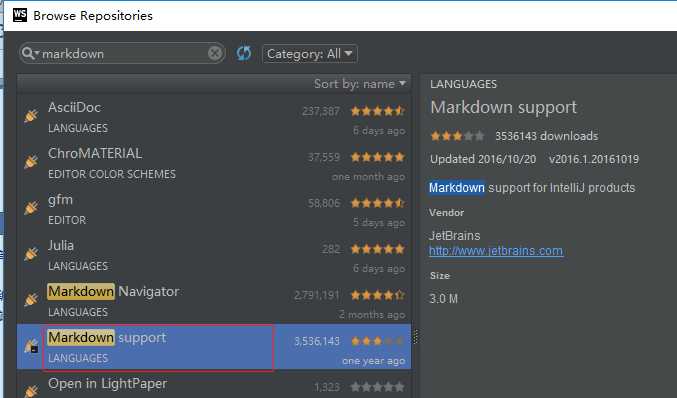The image size is (677, 398).
Task: Open the Category: All dropdown
Action: [310, 54]
